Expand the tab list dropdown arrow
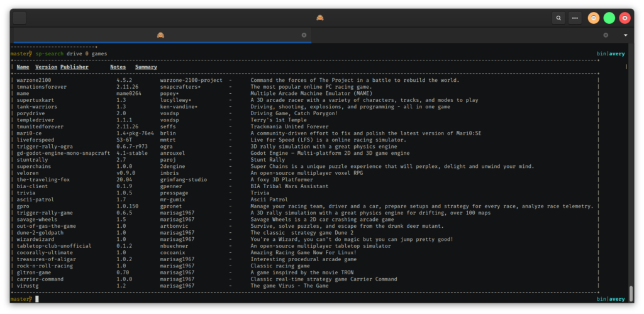This screenshot has width=644, height=314. (625, 35)
